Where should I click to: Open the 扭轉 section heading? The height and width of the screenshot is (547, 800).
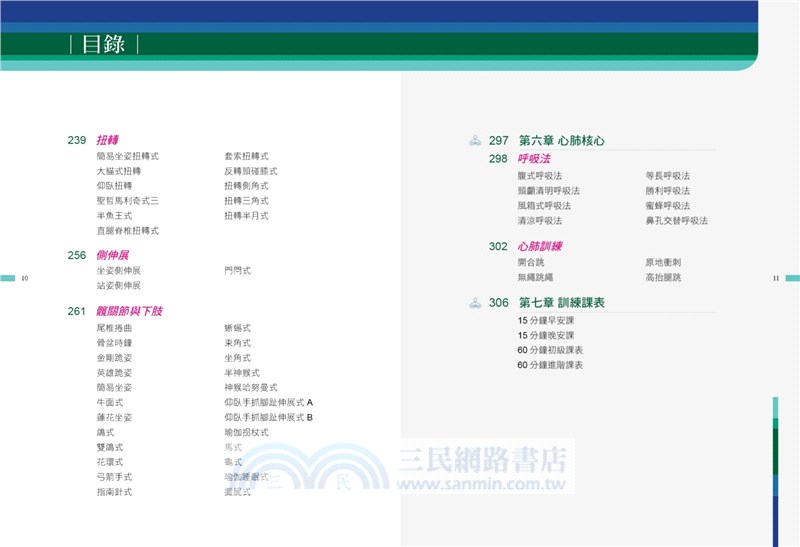108,140
